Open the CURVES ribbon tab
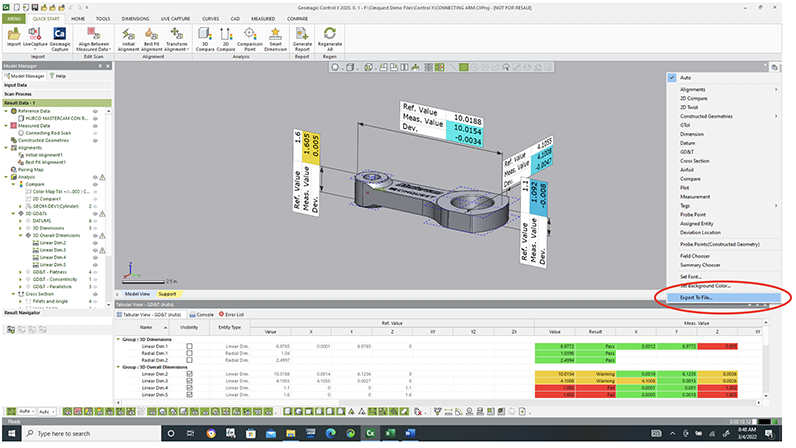This screenshot has height=448, width=796. (x=210, y=19)
